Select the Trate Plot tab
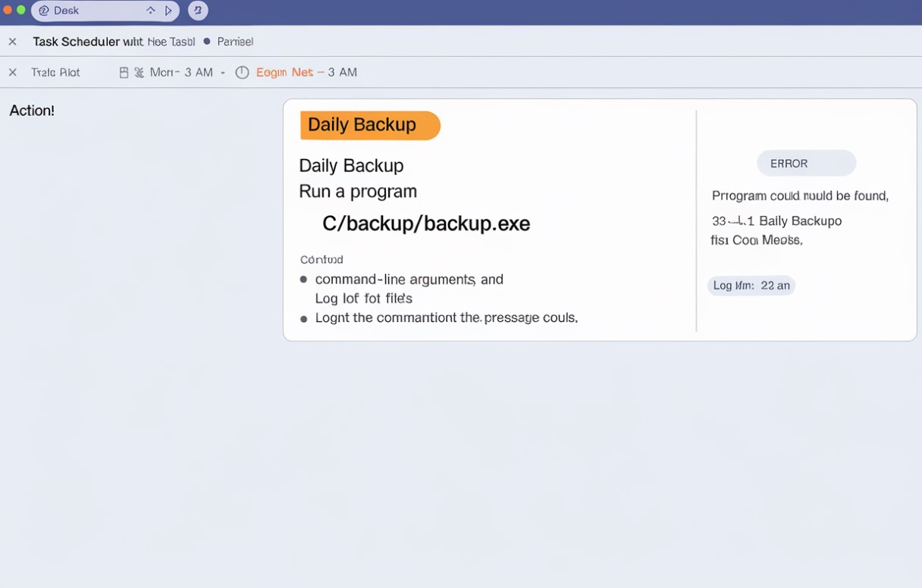This screenshot has width=922, height=588. click(x=55, y=72)
